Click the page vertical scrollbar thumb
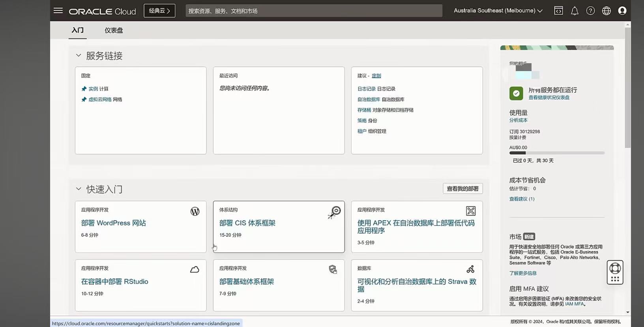 [x=627, y=88]
